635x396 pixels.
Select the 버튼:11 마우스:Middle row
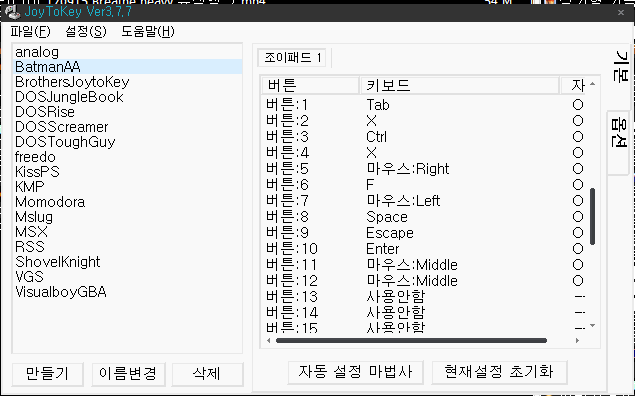pyautogui.click(x=424, y=265)
